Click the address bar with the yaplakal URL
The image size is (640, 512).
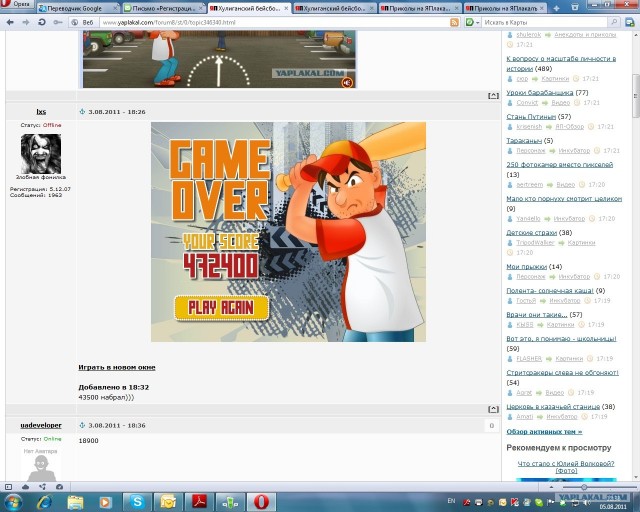pos(273,22)
